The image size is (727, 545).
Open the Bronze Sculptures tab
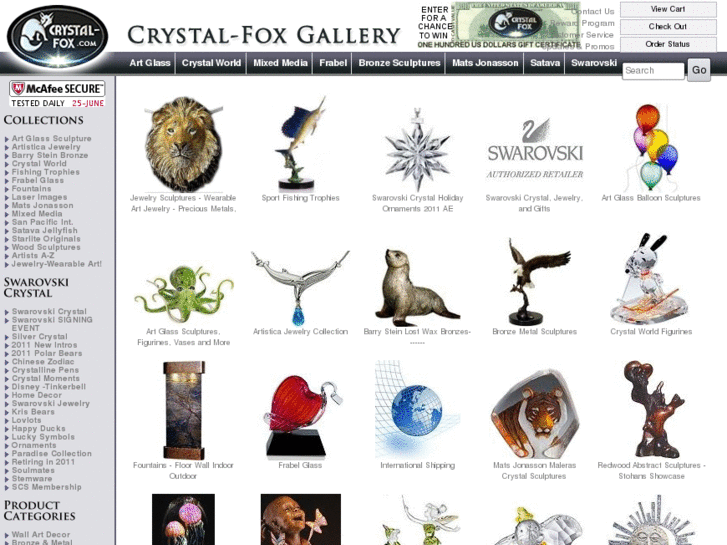click(x=399, y=63)
